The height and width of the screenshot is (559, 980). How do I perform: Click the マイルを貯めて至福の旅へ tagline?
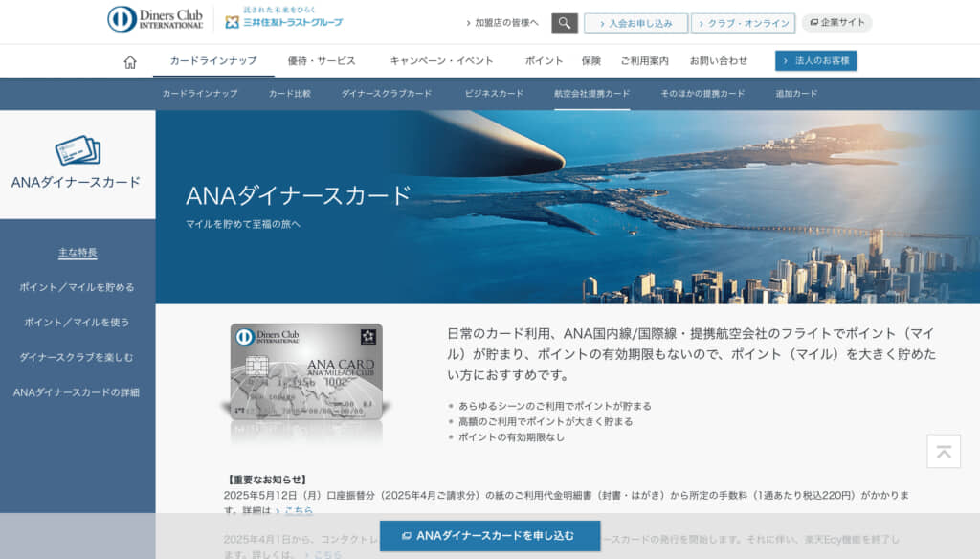[243, 224]
